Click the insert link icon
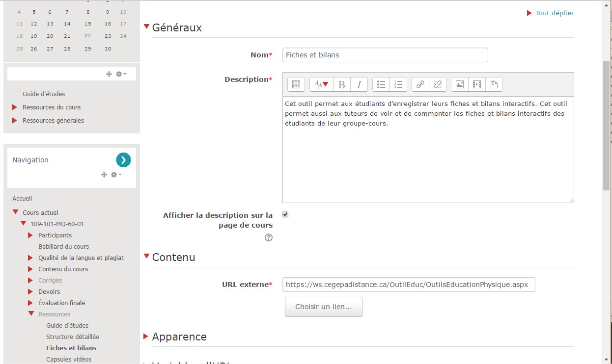612x364 pixels. click(420, 84)
